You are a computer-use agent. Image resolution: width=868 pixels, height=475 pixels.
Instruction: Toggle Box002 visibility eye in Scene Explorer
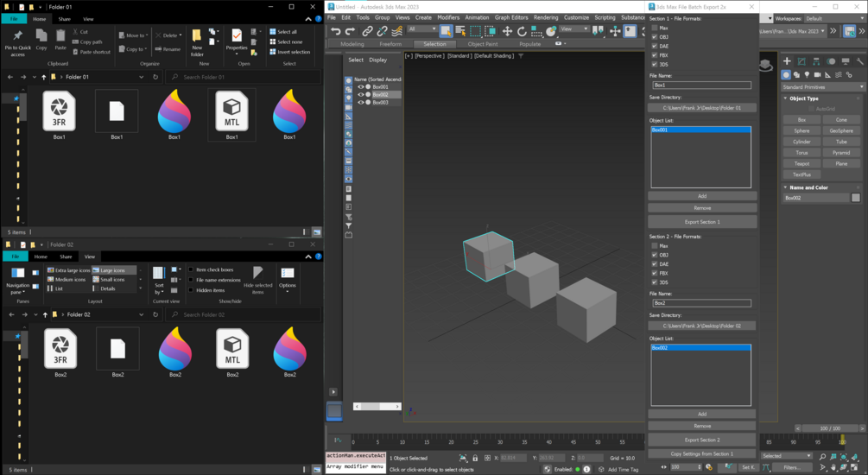pyautogui.click(x=361, y=95)
